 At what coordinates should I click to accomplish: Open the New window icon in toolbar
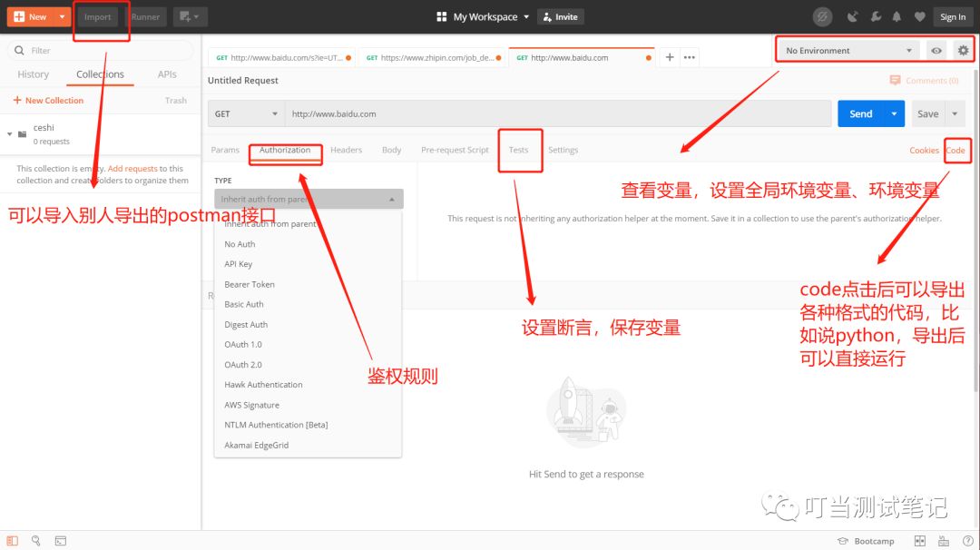tap(190, 17)
